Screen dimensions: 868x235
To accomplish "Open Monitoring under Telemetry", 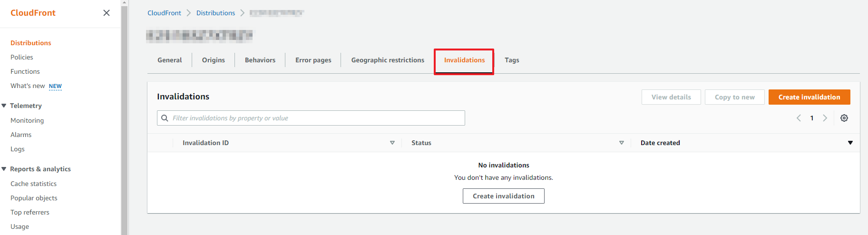I will pos(27,120).
